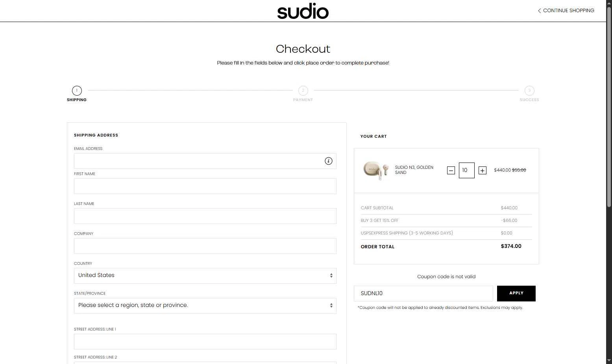Select the Payment step indicator
Viewport: 612px width, 364px height.
(x=303, y=94)
